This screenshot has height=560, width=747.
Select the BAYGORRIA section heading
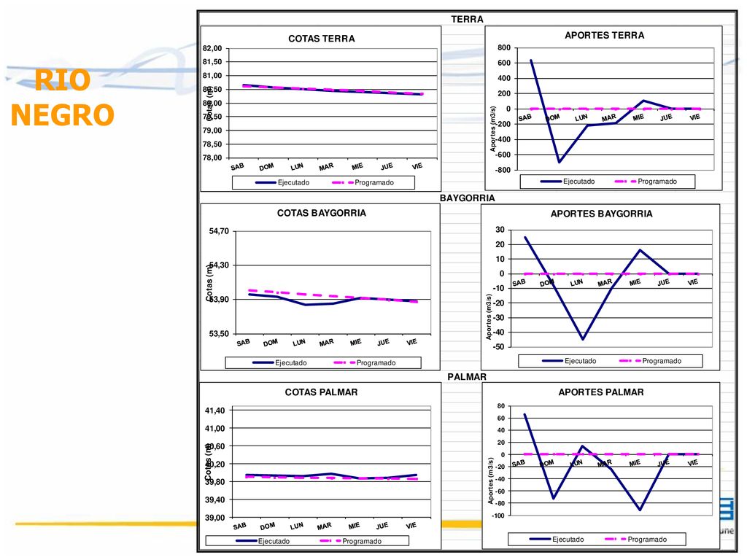click(x=467, y=198)
